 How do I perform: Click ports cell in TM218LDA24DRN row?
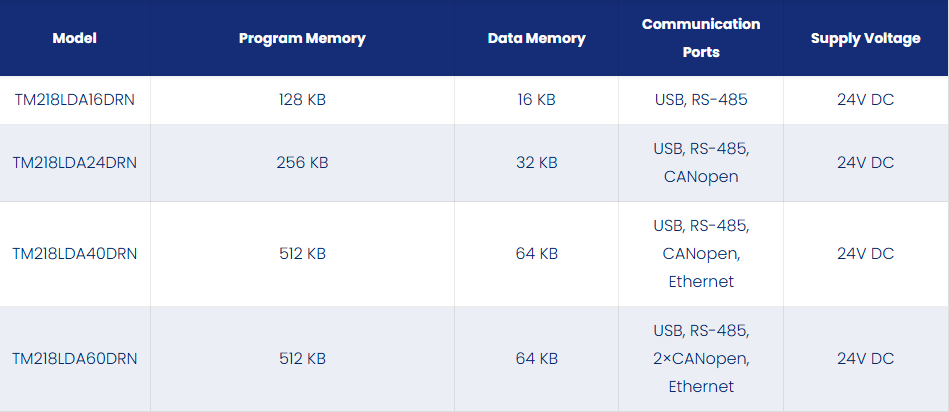tap(701, 163)
